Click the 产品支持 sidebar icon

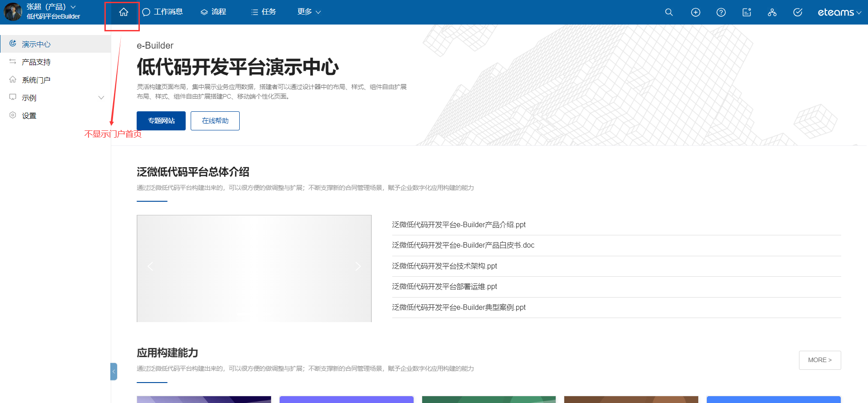point(13,61)
